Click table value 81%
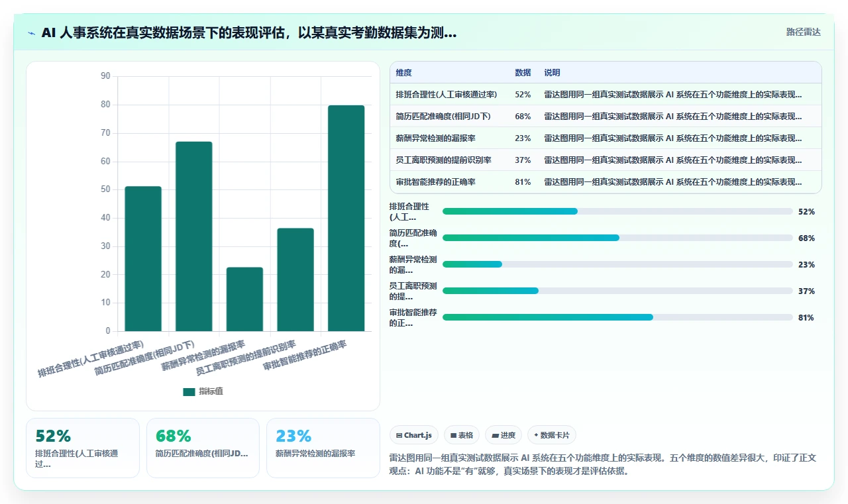The width and height of the screenshot is (848, 504). tap(523, 182)
